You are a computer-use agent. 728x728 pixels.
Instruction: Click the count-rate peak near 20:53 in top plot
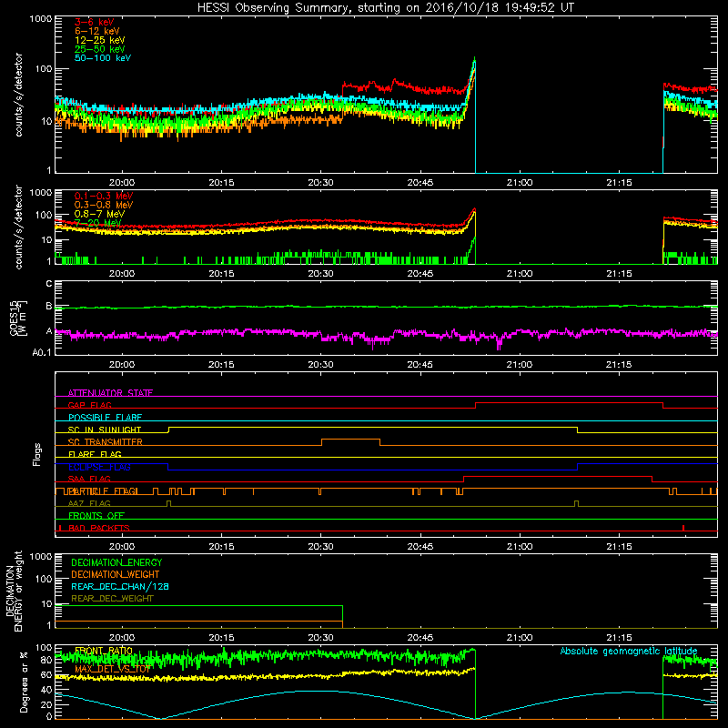click(474, 60)
